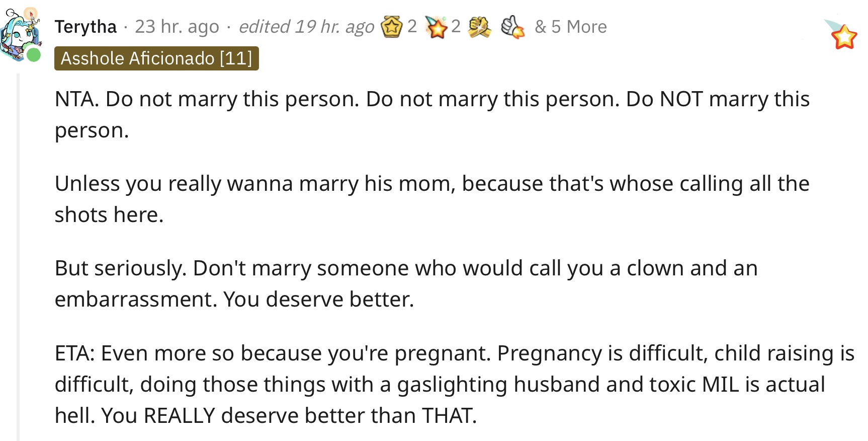Click the paragraph starting "Unless you really wanna"

point(432,199)
